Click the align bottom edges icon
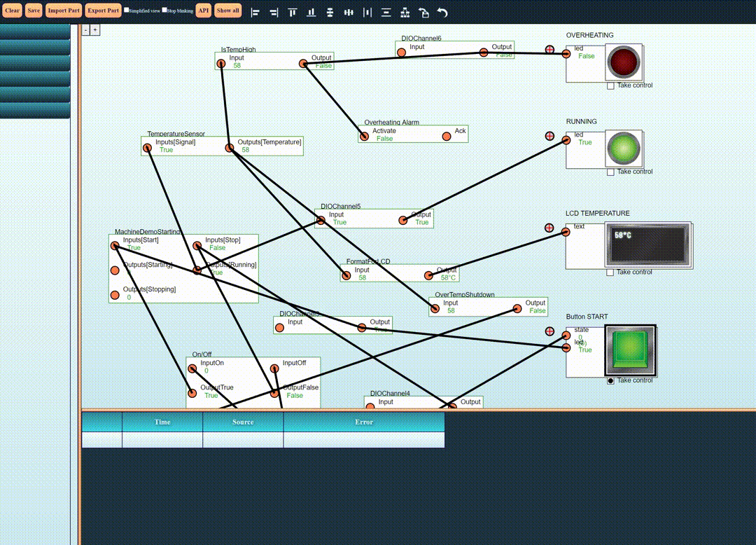756x545 pixels. click(311, 13)
